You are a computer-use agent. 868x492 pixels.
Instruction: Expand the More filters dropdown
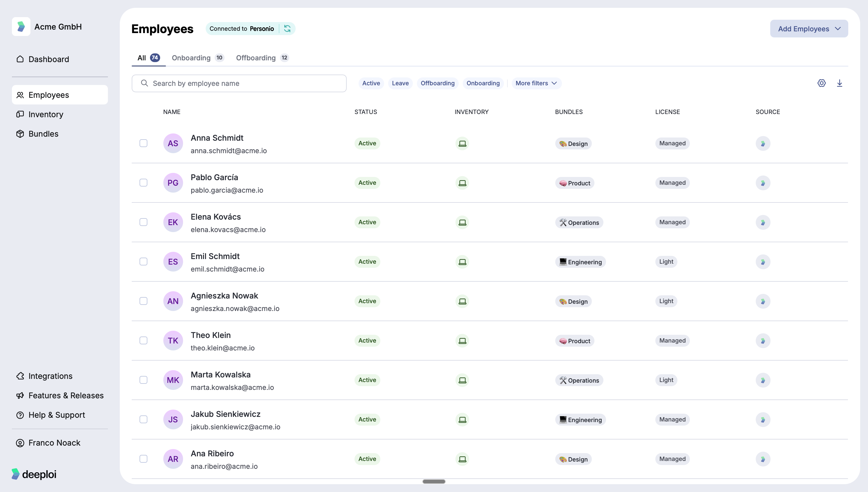[x=536, y=83]
